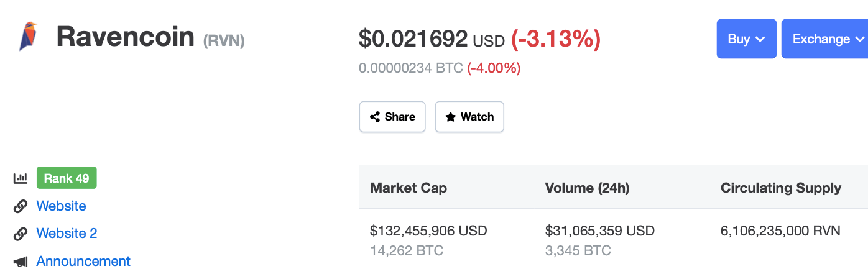Click the Circulating Supply column header

tap(780, 188)
